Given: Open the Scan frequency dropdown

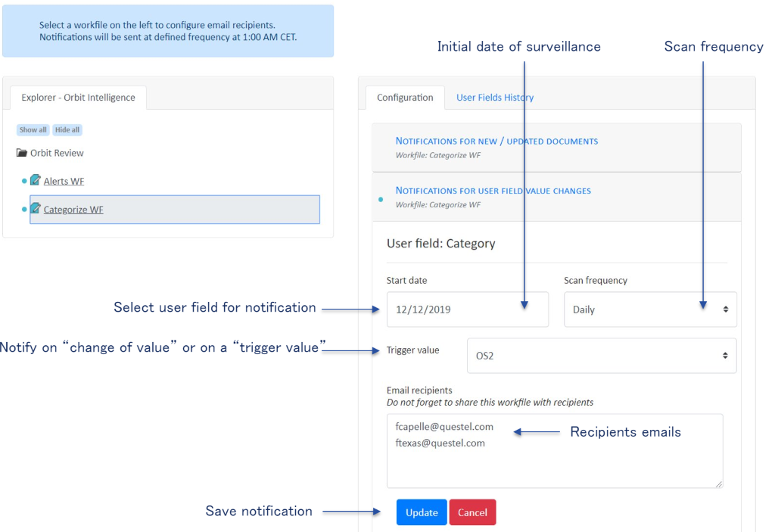Looking at the screenshot, I should 649,310.
